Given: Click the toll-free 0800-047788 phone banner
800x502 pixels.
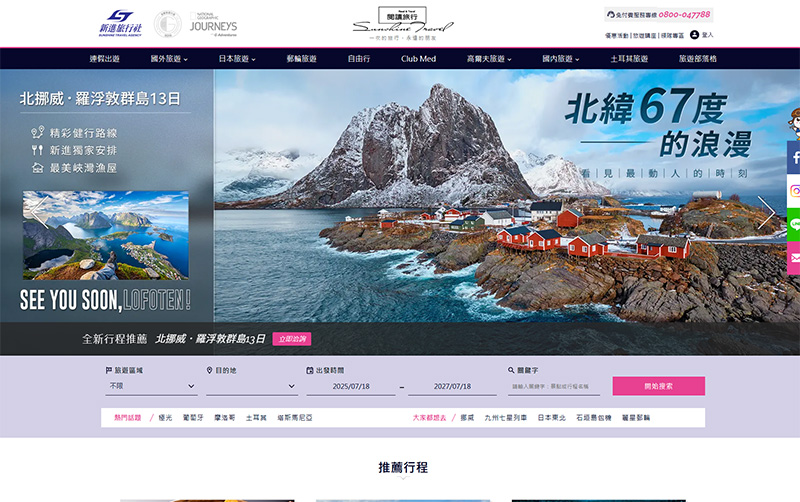Looking at the screenshot, I should click(658, 15).
